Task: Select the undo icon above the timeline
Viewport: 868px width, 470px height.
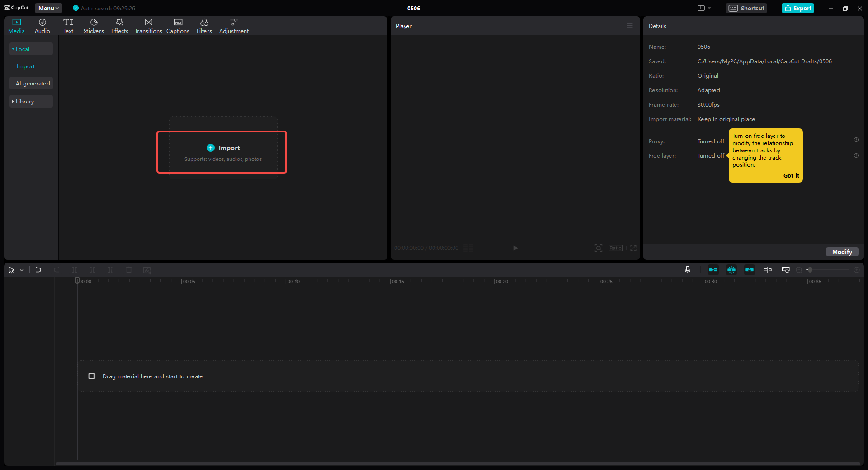Action: (38, 270)
